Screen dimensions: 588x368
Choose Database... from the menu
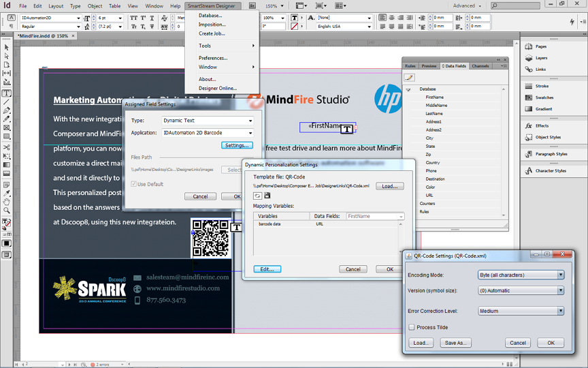coord(210,16)
